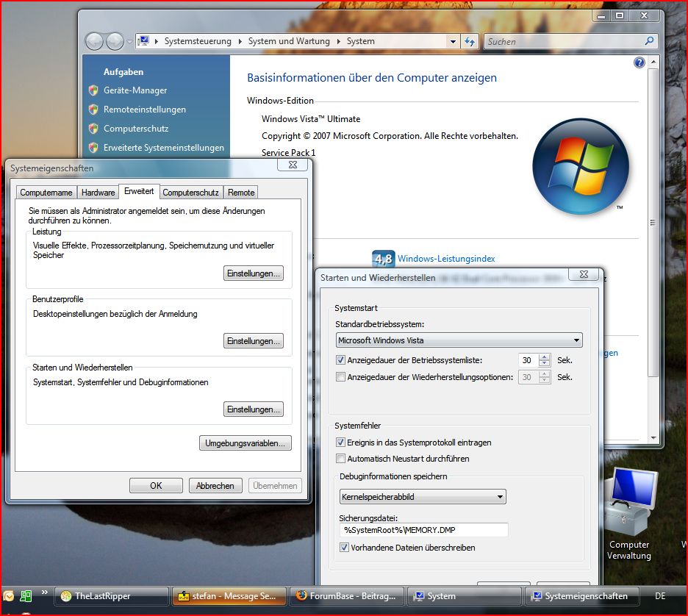This screenshot has height=616, width=688.
Task: Open the recent pages dropdown next to forward
Action: 129,42
